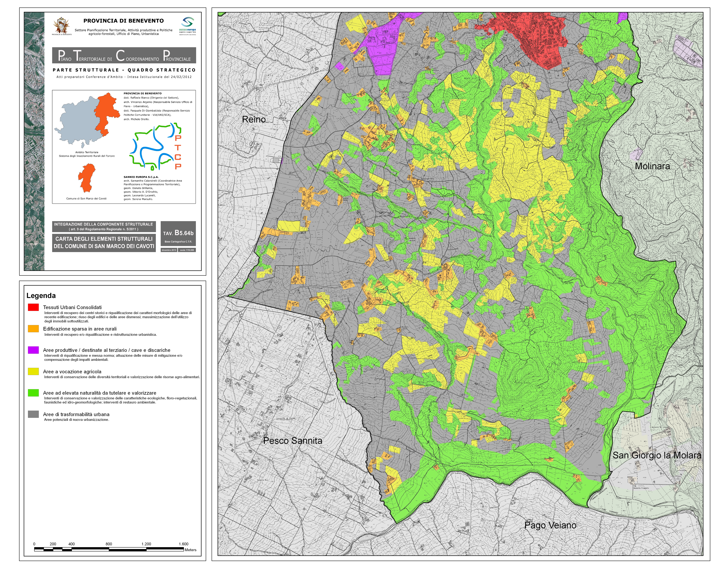Click the black and white scale bar
This screenshot has height=569, width=728.
pyautogui.click(x=109, y=549)
